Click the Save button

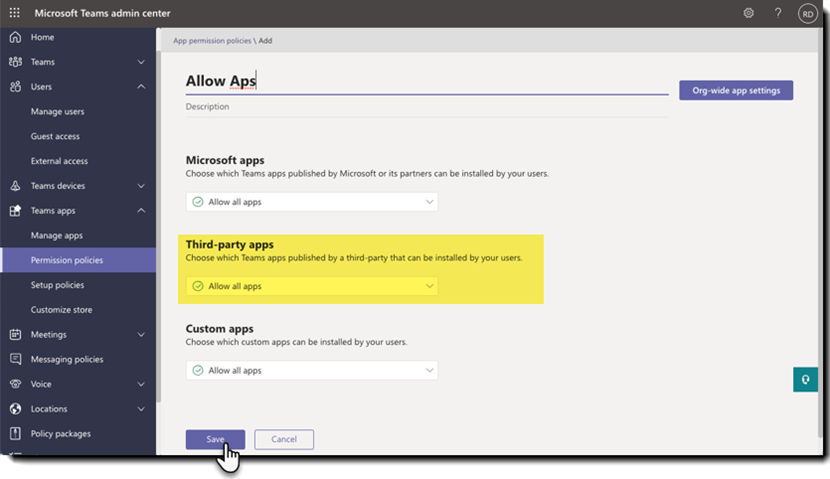[215, 439]
